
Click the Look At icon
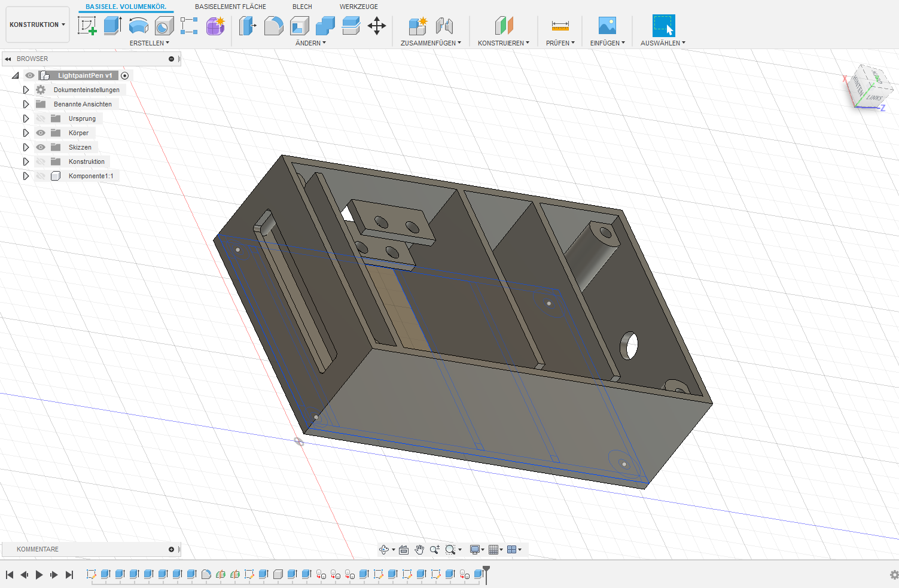pyautogui.click(x=404, y=550)
